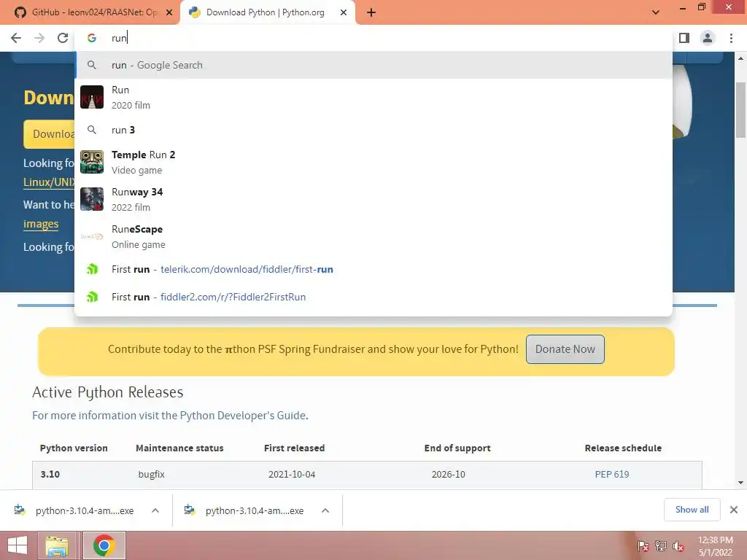This screenshot has height=560, width=747.
Task: Select the 'RuneScape' online game suggestion
Action: (373, 237)
